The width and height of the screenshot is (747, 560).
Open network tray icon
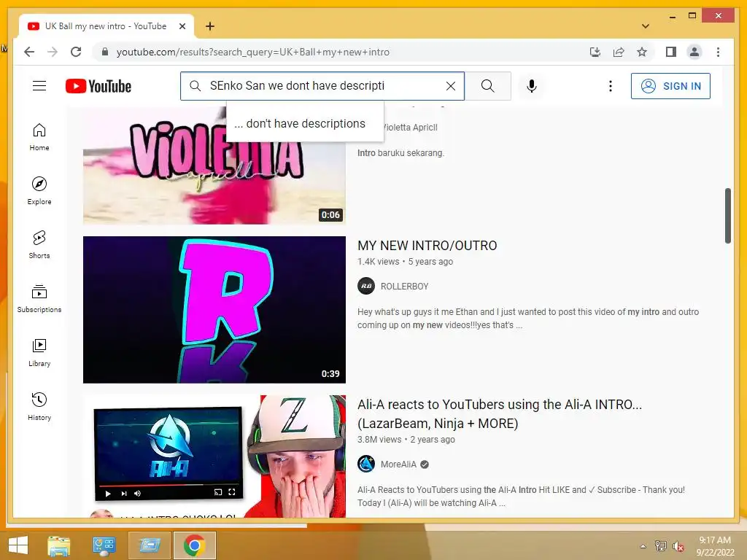click(x=661, y=545)
